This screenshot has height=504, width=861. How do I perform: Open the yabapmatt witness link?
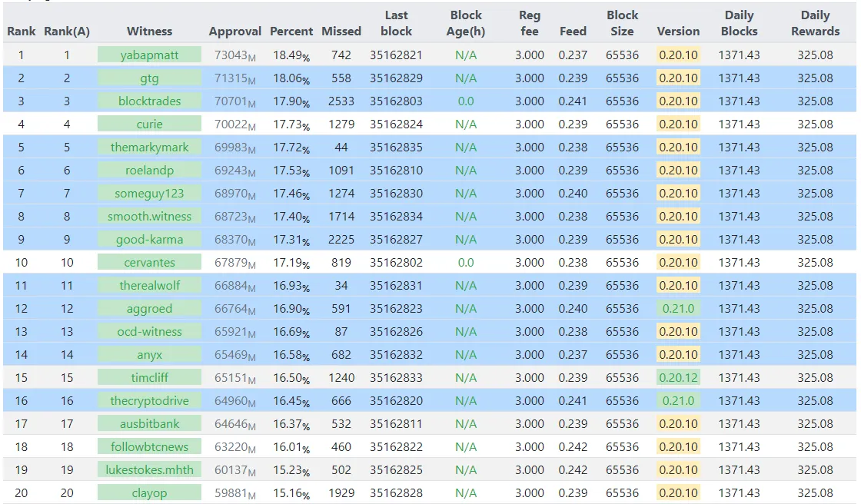149,55
